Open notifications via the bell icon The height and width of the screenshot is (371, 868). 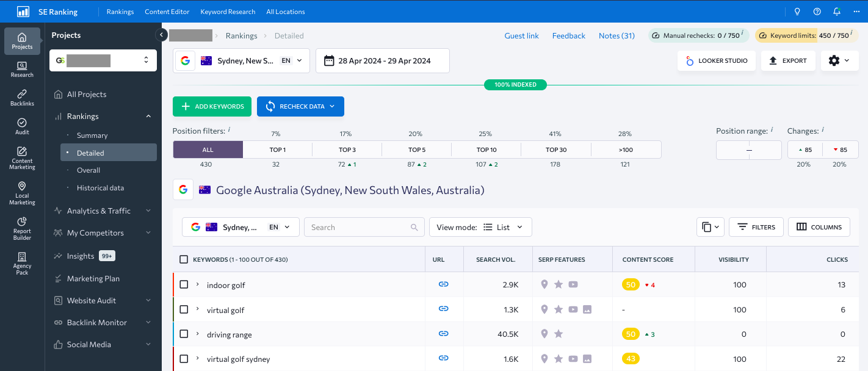(x=836, y=11)
